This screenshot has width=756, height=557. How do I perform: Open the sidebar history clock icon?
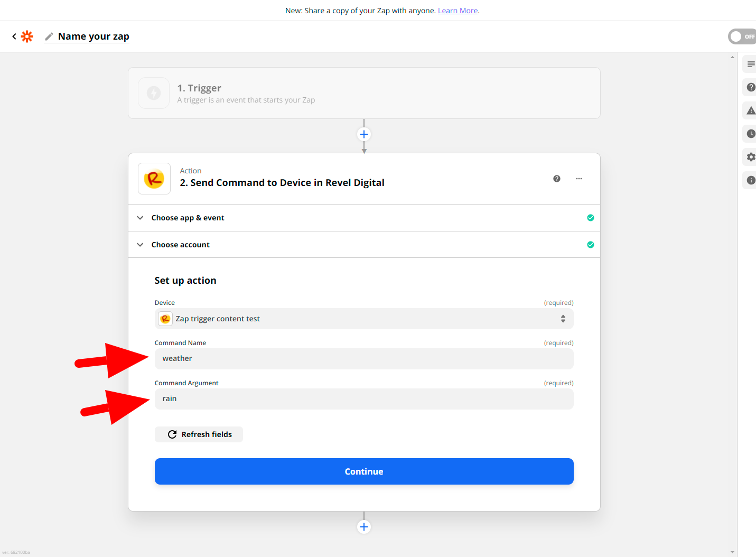(x=751, y=134)
